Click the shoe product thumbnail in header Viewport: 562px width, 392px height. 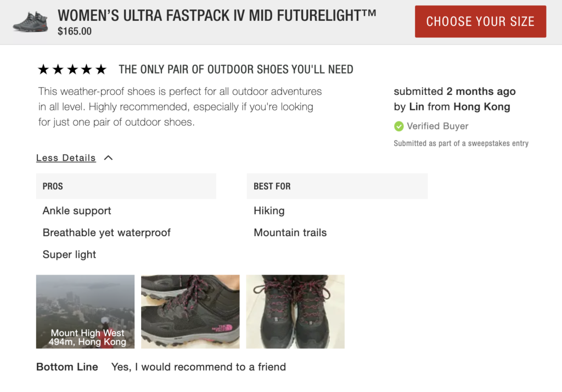tap(31, 21)
